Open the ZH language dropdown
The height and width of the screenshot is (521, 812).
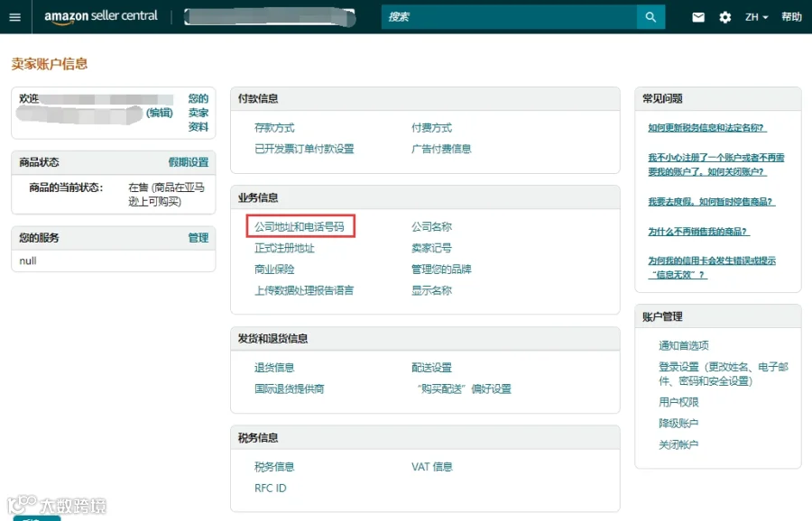coord(757,17)
